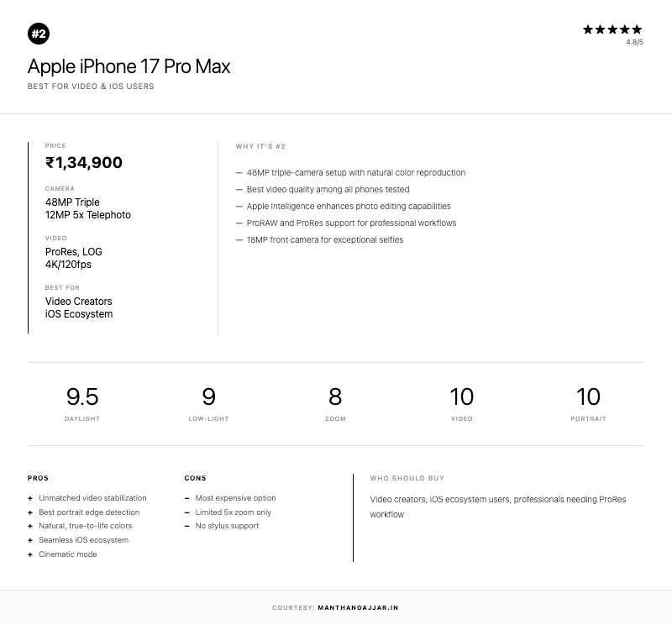Click the plus icon beside Cinematic mode

(x=30, y=554)
